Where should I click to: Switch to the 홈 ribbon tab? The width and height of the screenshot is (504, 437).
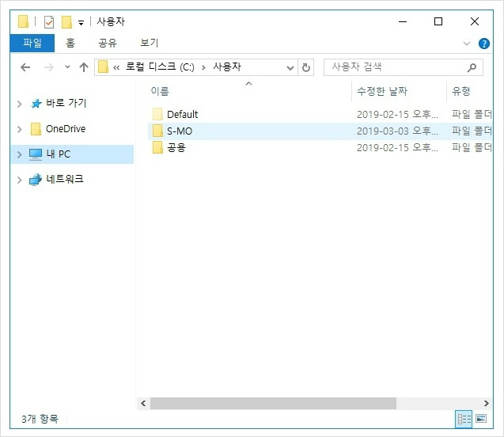70,43
